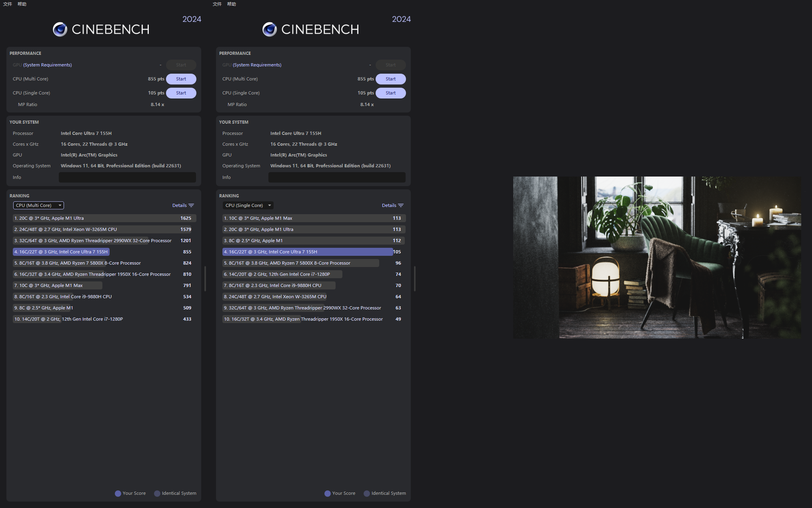
Task: Click left ranking list scrollbar
Action: (205, 279)
